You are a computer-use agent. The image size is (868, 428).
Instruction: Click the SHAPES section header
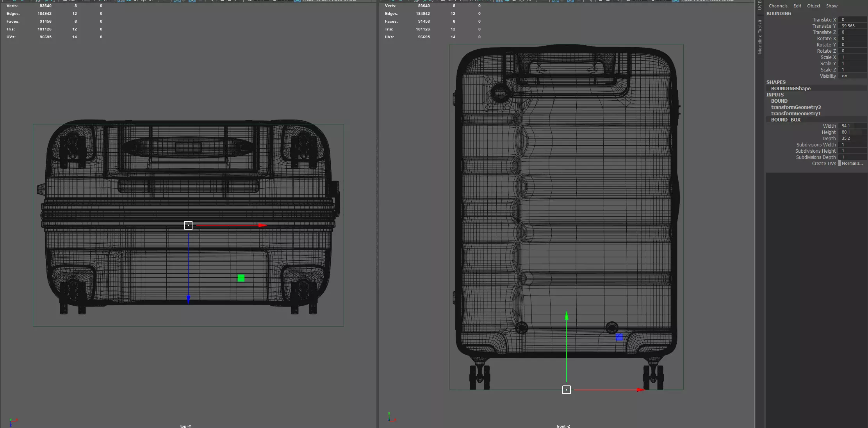[776, 82]
